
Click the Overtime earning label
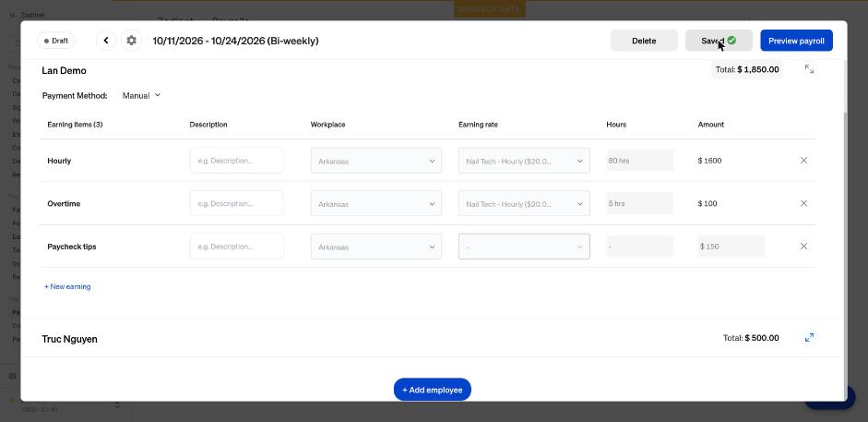tap(64, 203)
